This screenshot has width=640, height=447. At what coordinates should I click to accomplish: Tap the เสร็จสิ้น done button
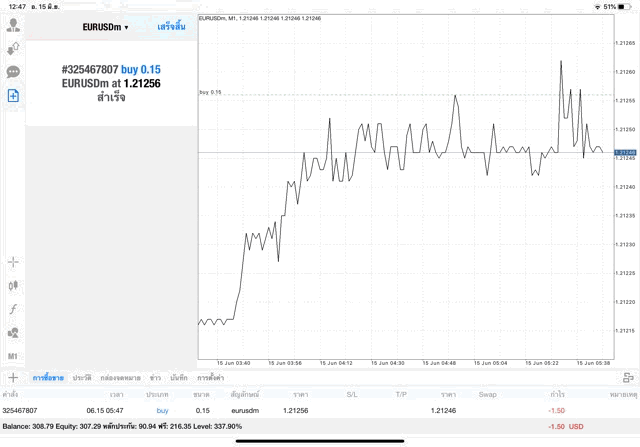point(171,27)
